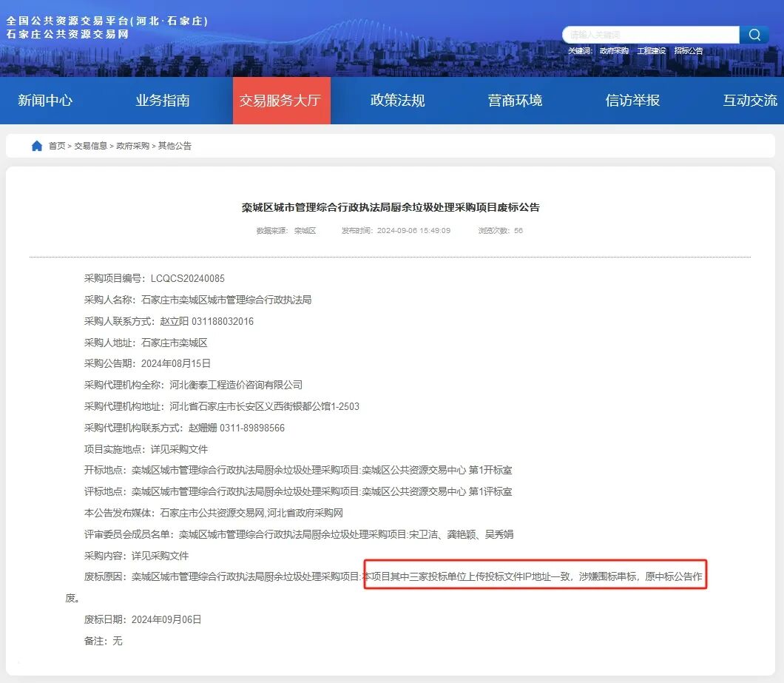Click purchaser name 石家庄市栾城区城市管理综合行政执法局
Screen dimensions: 784x683
coord(226,300)
